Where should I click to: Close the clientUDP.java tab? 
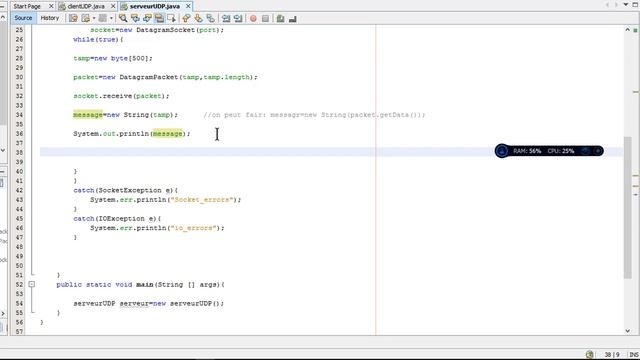coord(113,6)
